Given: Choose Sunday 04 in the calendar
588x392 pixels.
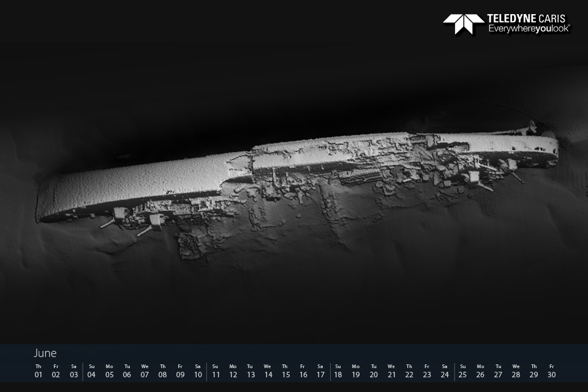Looking at the screenshot, I should [x=91, y=371].
